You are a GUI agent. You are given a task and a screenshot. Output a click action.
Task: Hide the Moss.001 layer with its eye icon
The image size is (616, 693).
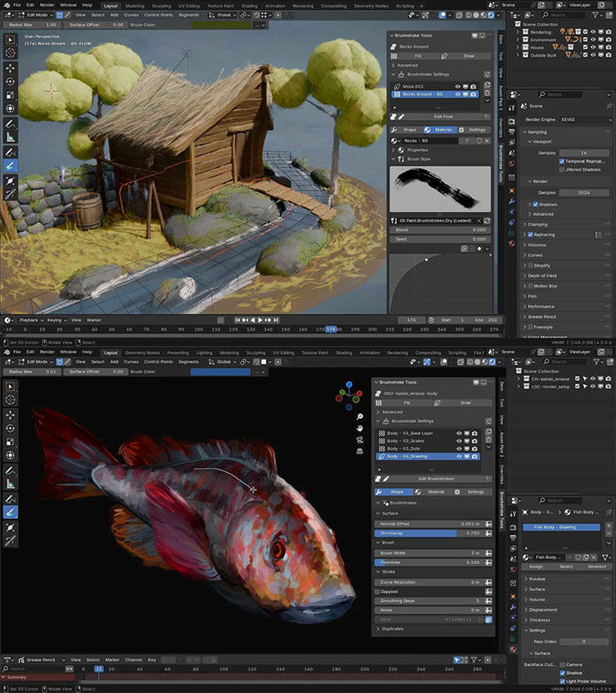tap(457, 87)
